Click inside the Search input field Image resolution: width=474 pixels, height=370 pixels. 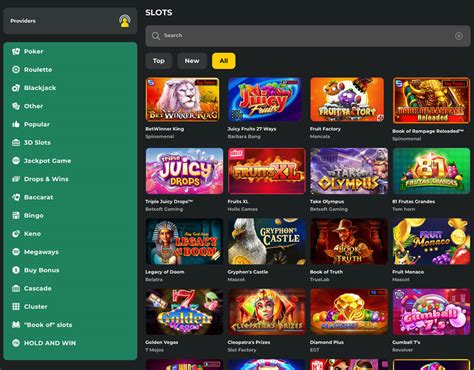coord(308,36)
